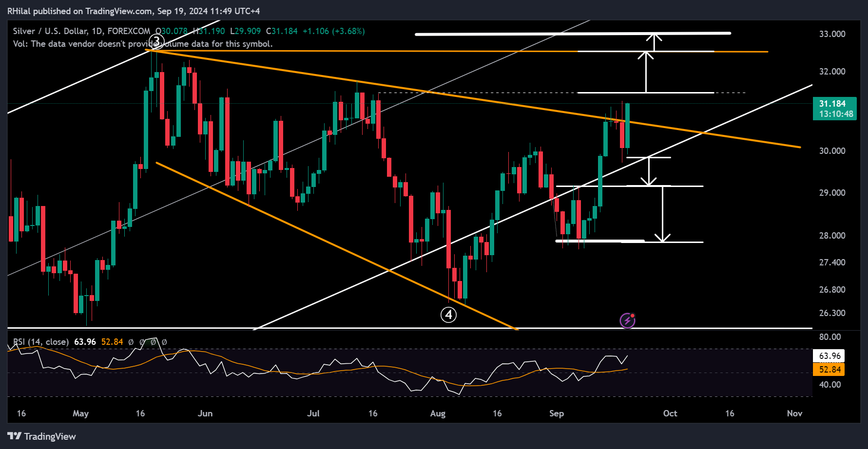Click the Sep label on time axis
868x449 pixels.
[x=557, y=413]
